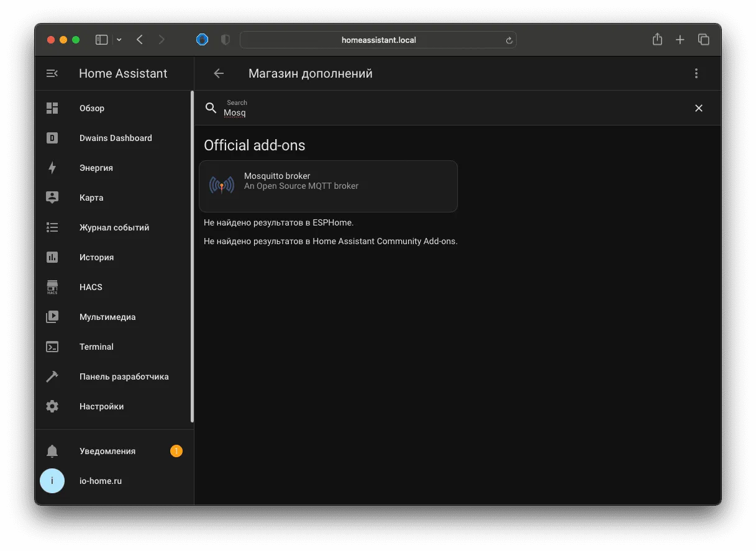
Task: Open a new Safari tab
Action: coord(680,40)
